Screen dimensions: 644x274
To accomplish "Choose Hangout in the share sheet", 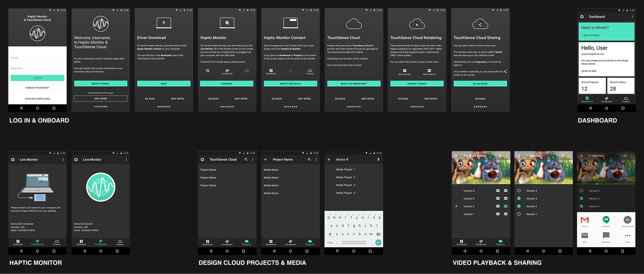I will click(606, 221).
